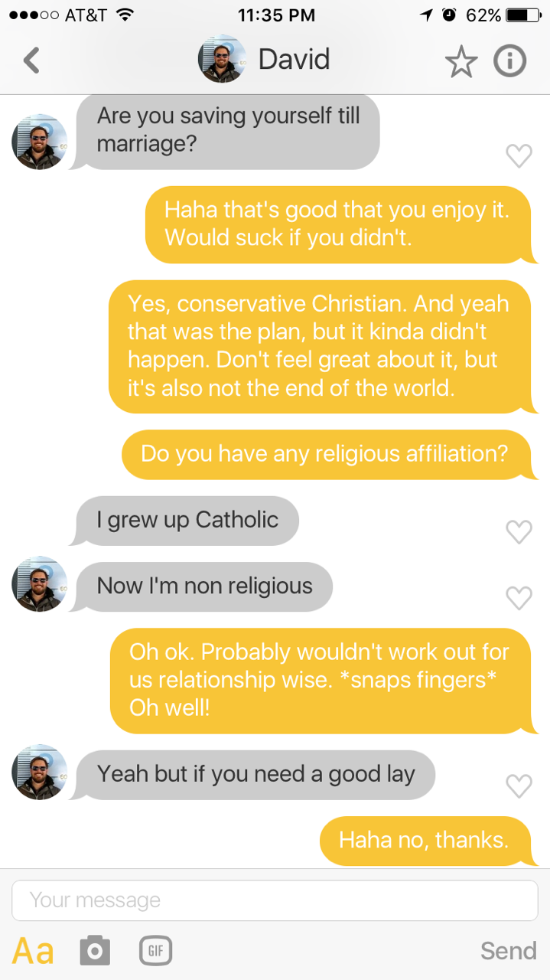Tap the Aa text formatting icon
Screen dimensions: 550x980
tap(34, 950)
